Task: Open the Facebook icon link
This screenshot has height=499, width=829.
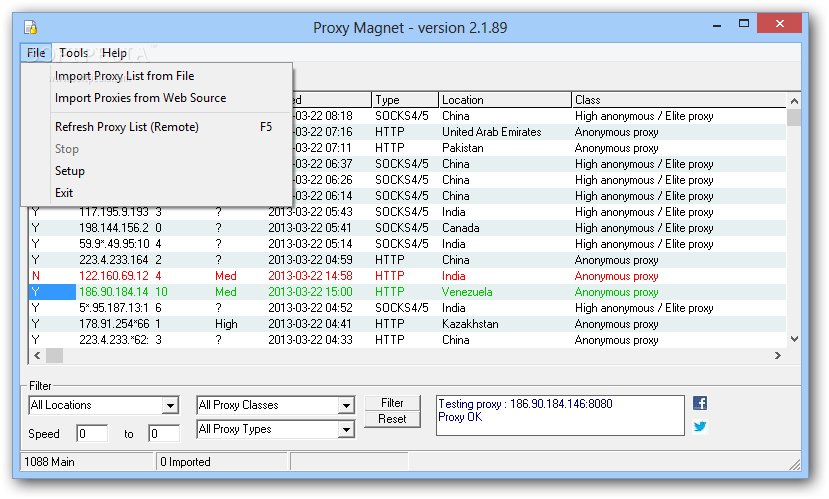Action: point(699,403)
